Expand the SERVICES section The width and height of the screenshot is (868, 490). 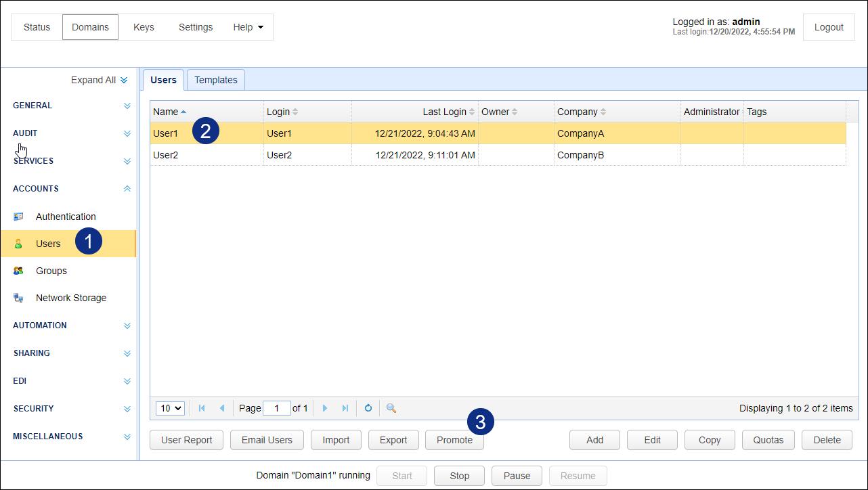[127, 161]
